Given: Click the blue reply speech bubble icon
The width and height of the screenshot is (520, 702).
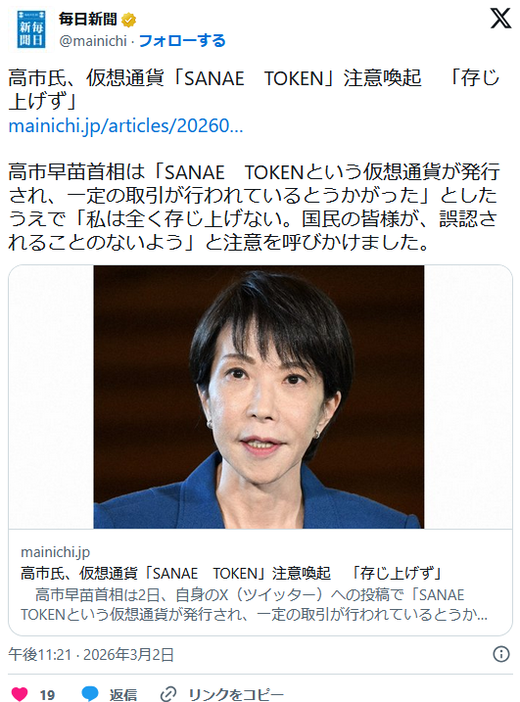Looking at the screenshot, I should tap(90, 693).
